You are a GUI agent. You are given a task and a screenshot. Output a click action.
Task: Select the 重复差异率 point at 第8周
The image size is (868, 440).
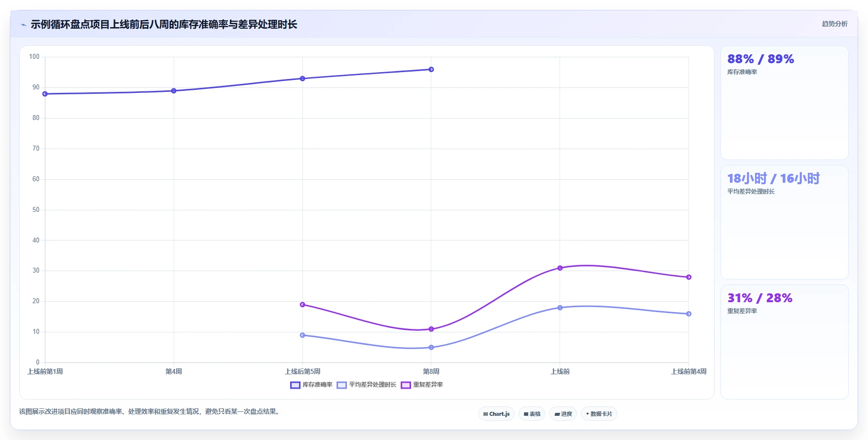pos(431,329)
